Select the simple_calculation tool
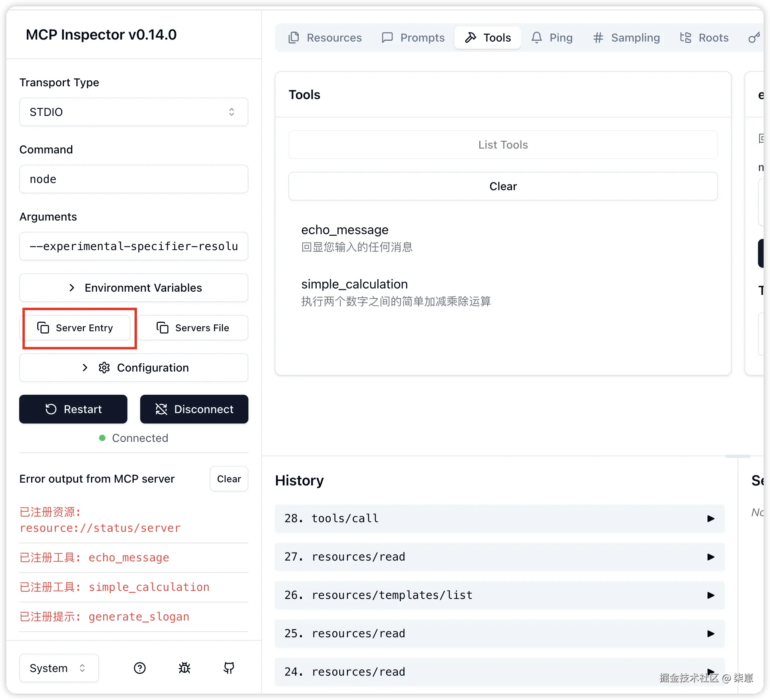 pos(354,284)
